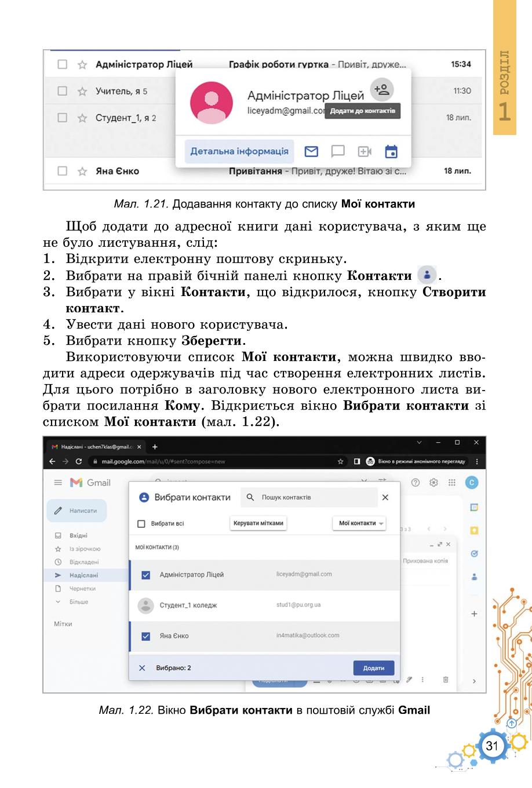This screenshot has height=788, width=532.
Task: Expand the side panel chevron at bottom right
Action: [474, 681]
